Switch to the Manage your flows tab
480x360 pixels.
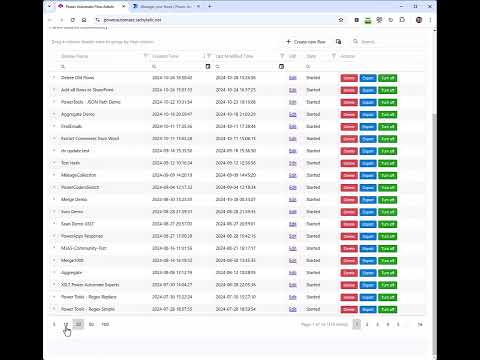[x=166, y=6]
